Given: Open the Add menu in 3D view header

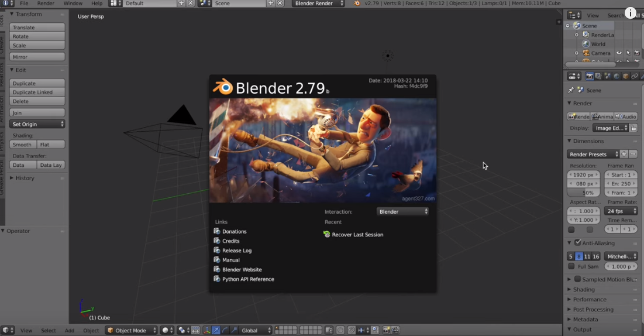Looking at the screenshot, I should click(70, 330).
